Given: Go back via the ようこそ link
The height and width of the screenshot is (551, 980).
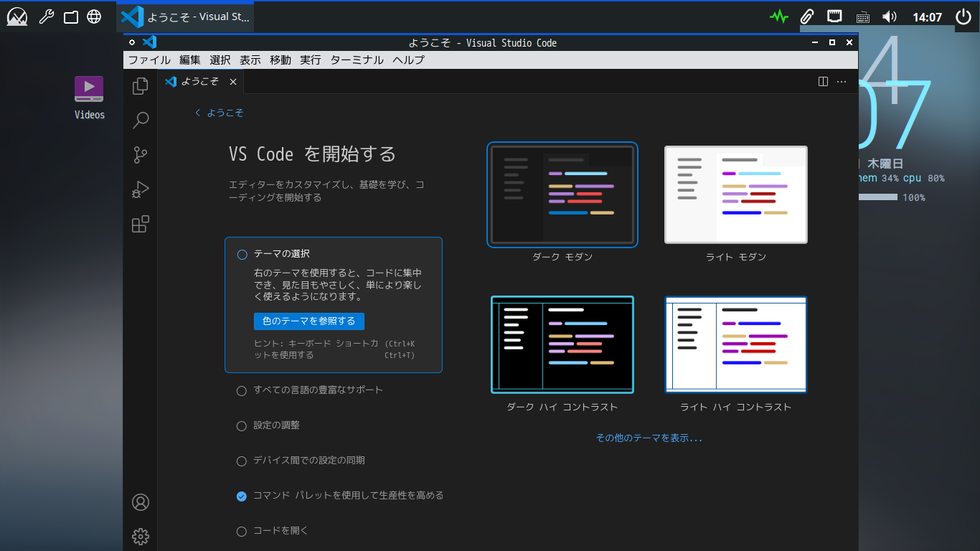Looking at the screenshot, I should [220, 113].
